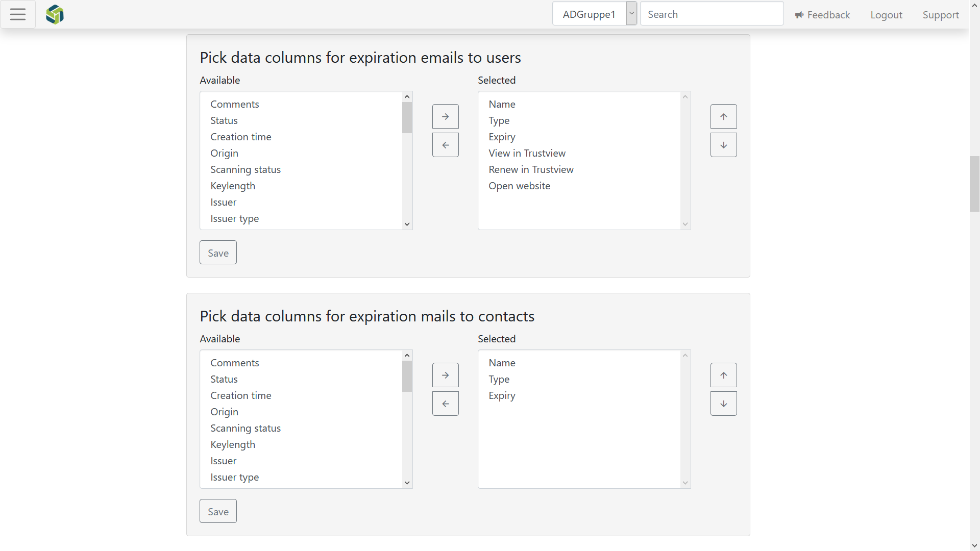Screen dimensions: 980x551
Task: Move selected column up in contacts mails section
Action: click(x=723, y=375)
